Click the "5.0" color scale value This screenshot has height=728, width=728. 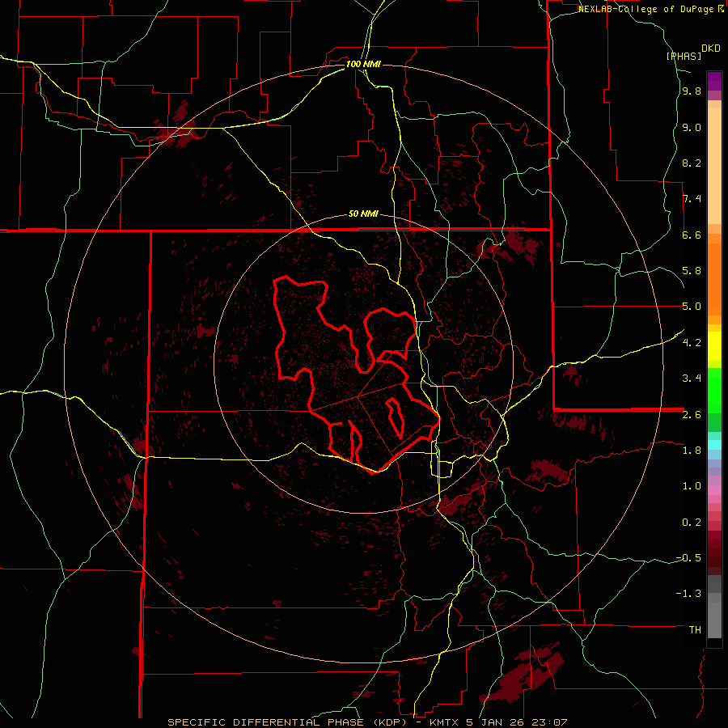pyautogui.click(x=692, y=307)
